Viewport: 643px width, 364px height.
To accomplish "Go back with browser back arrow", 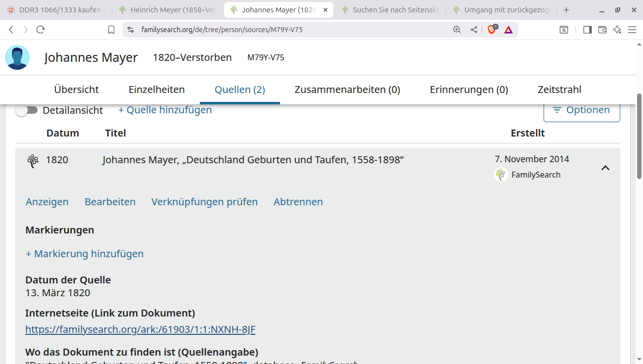I will [x=11, y=30].
